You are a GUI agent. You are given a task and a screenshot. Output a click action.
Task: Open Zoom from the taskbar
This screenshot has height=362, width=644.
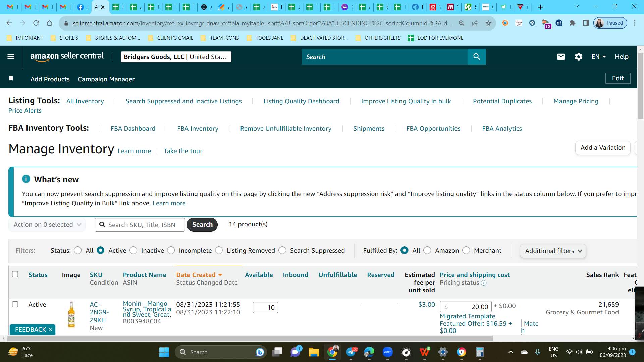tap(387, 352)
